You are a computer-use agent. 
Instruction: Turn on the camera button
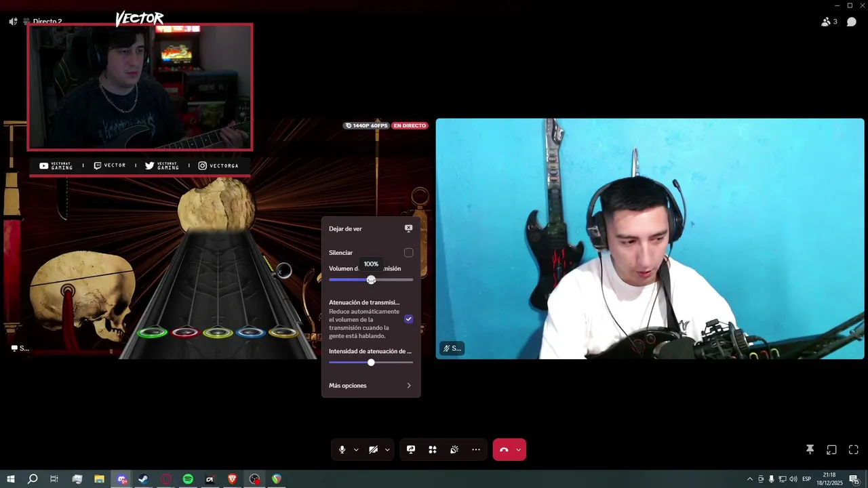click(x=373, y=449)
